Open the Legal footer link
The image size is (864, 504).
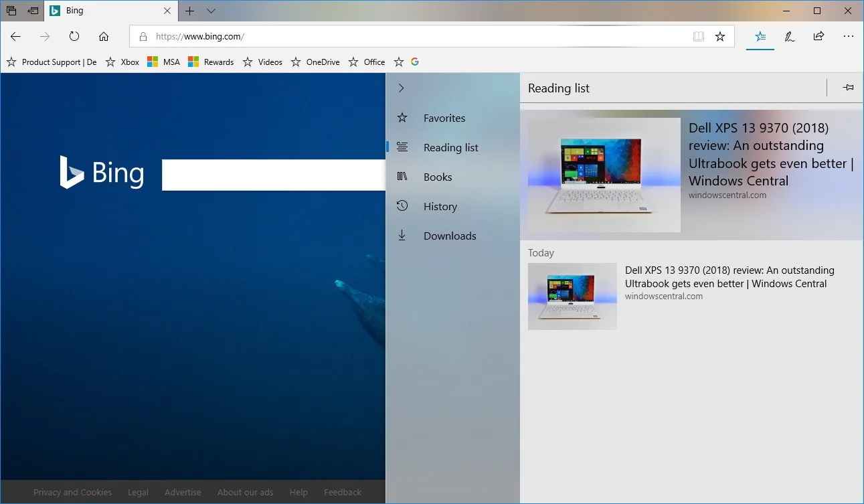click(138, 492)
